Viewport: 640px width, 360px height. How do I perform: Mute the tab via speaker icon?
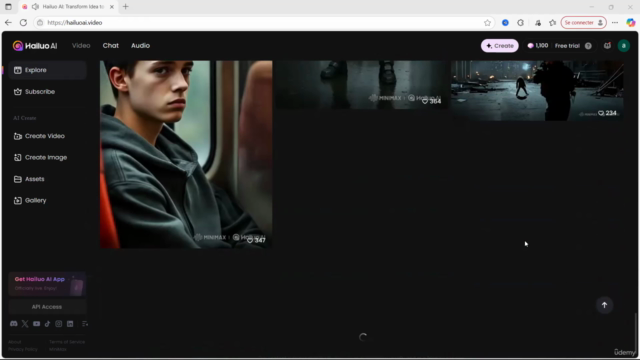click(x=36, y=7)
